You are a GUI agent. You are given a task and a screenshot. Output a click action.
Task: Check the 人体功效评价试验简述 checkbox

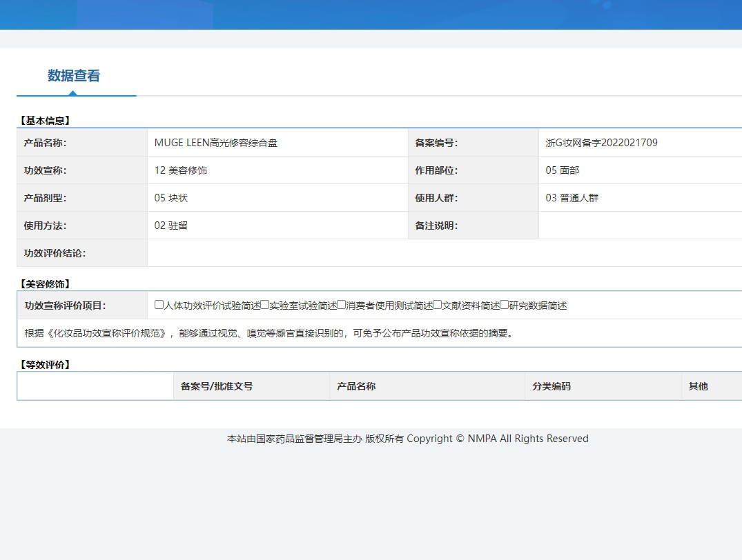coord(159,305)
